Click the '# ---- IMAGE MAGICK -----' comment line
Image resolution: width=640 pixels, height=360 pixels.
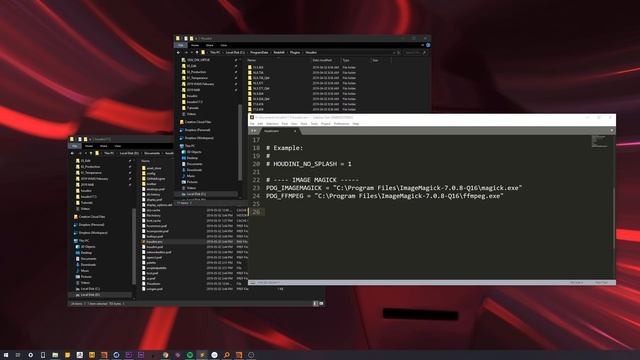click(312, 180)
